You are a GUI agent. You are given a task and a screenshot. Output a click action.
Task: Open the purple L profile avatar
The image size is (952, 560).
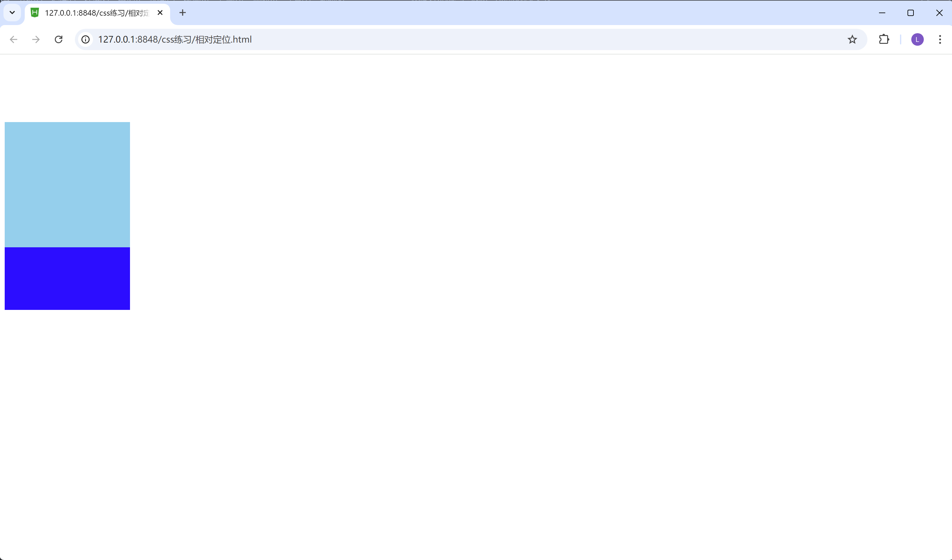point(917,39)
